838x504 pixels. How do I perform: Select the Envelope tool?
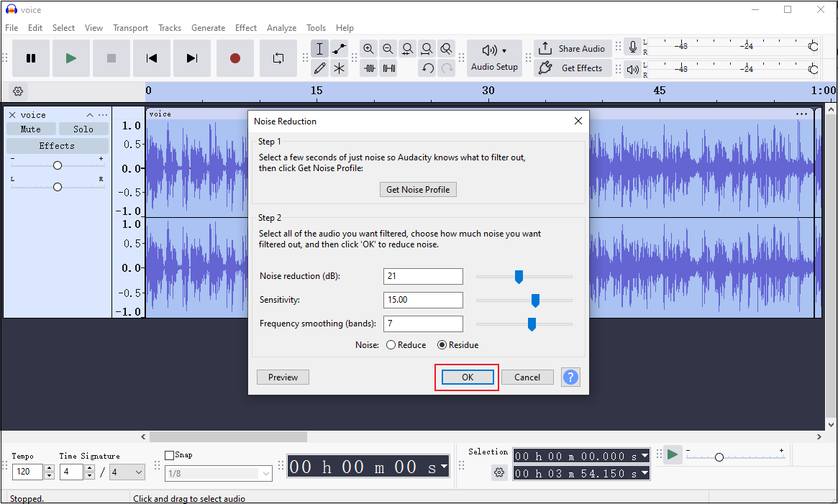337,49
